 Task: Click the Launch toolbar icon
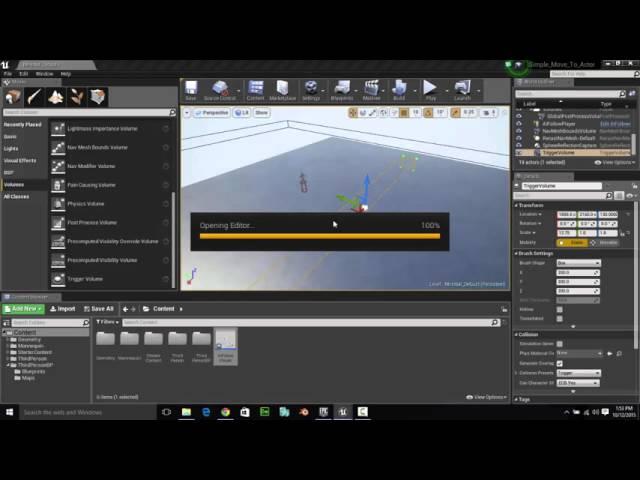tap(462, 90)
